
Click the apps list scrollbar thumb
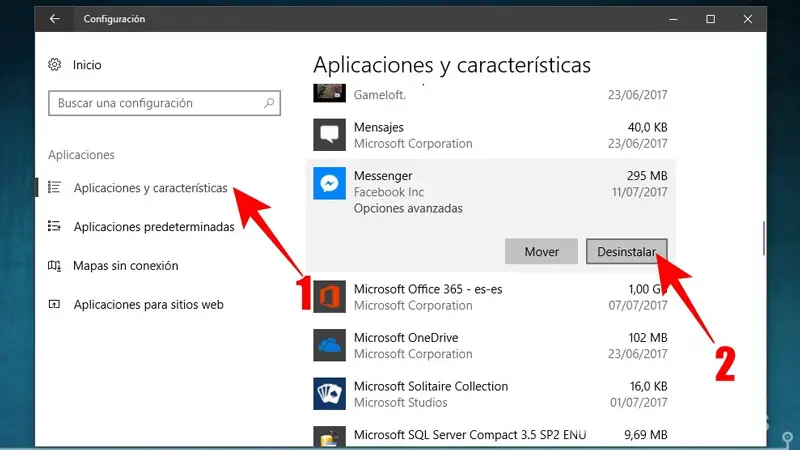(x=764, y=238)
